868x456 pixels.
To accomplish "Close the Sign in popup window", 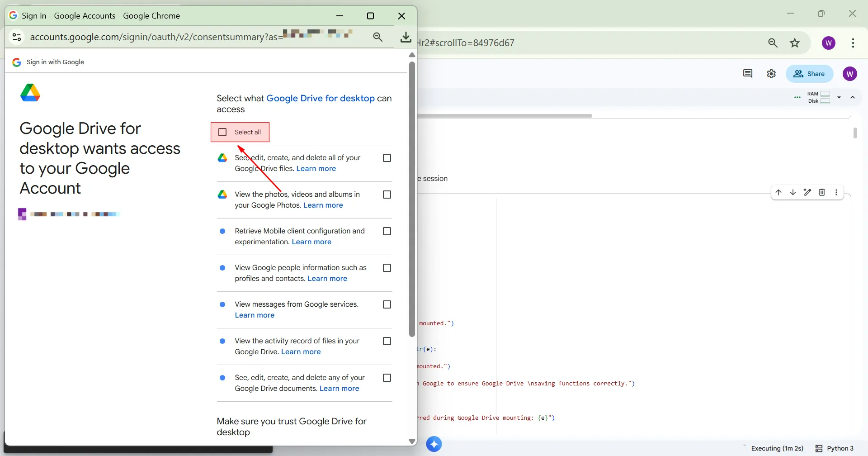I will coord(401,16).
